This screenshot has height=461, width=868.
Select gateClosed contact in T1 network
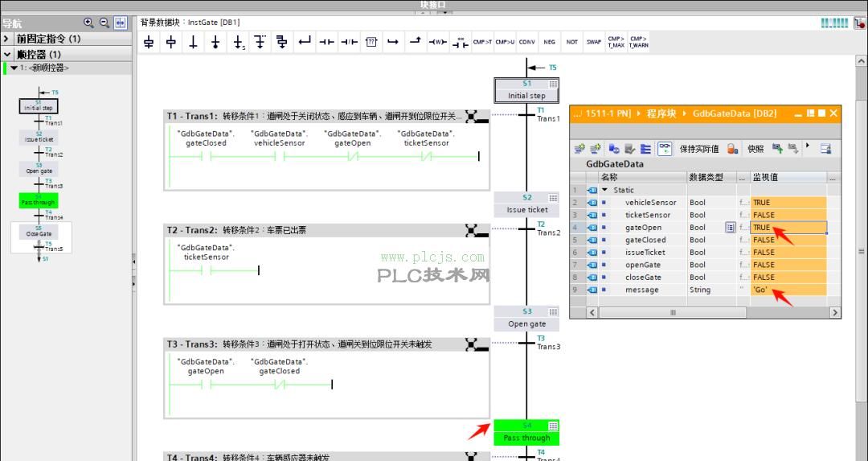(x=206, y=157)
